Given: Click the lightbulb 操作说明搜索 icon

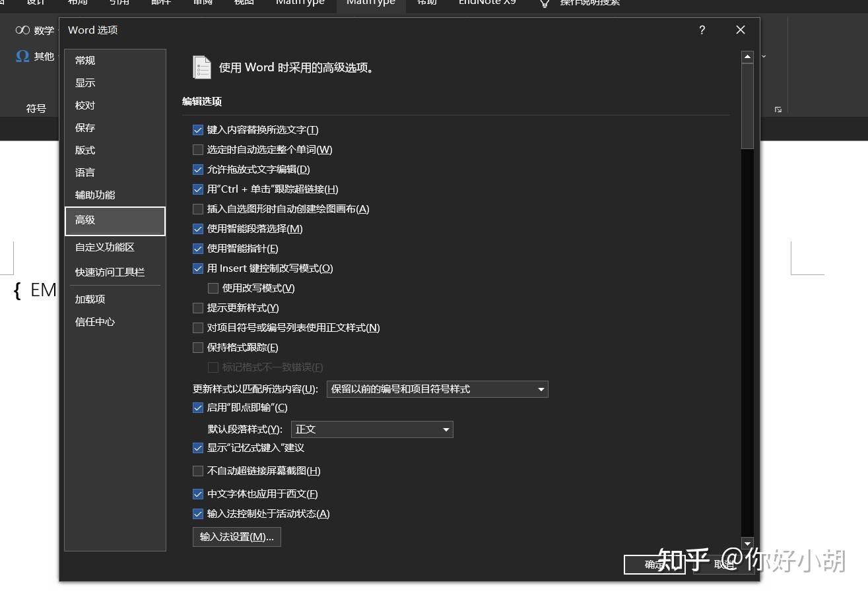Looking at the screenshot, I should (x=545, y=3).
